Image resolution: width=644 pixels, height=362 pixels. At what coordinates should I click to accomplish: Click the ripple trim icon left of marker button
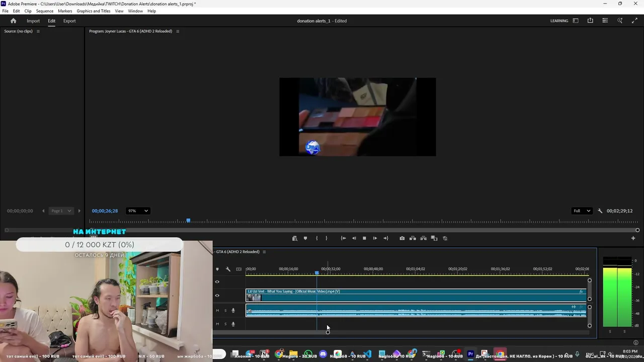click(x=295, y=238)
